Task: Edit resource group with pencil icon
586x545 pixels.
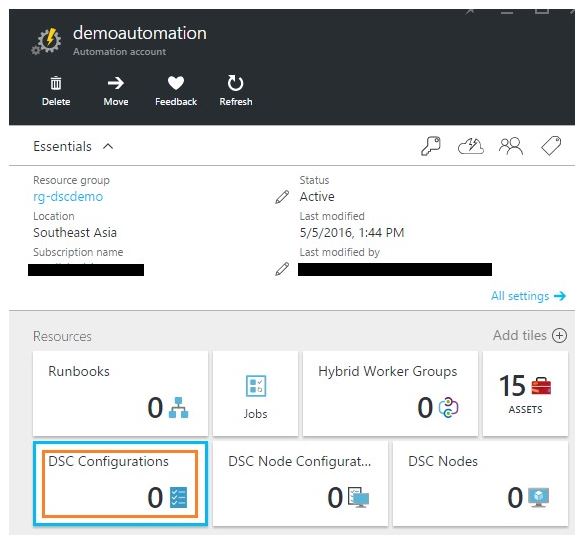Action: 282,197
